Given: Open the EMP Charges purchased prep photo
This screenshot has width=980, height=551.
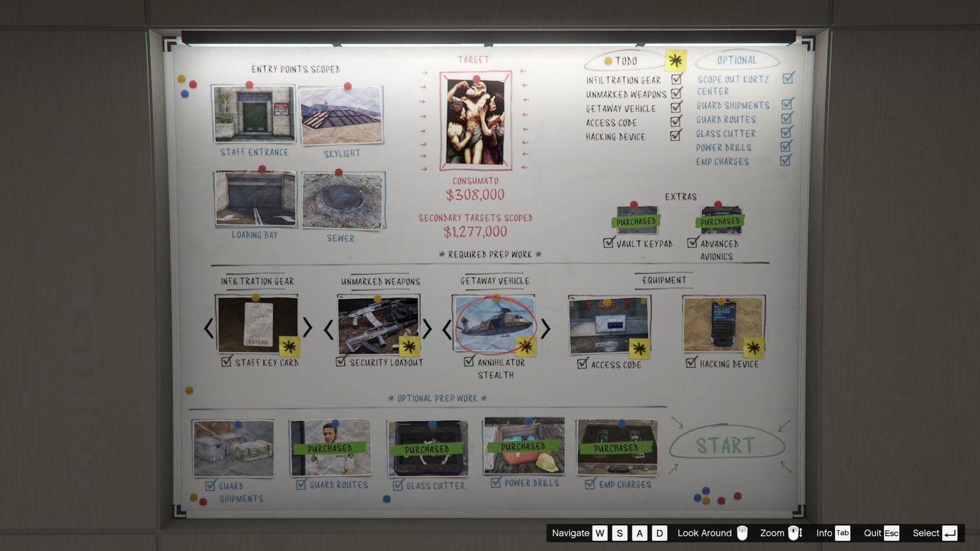Looking at the screenshot, I should 617,448.
